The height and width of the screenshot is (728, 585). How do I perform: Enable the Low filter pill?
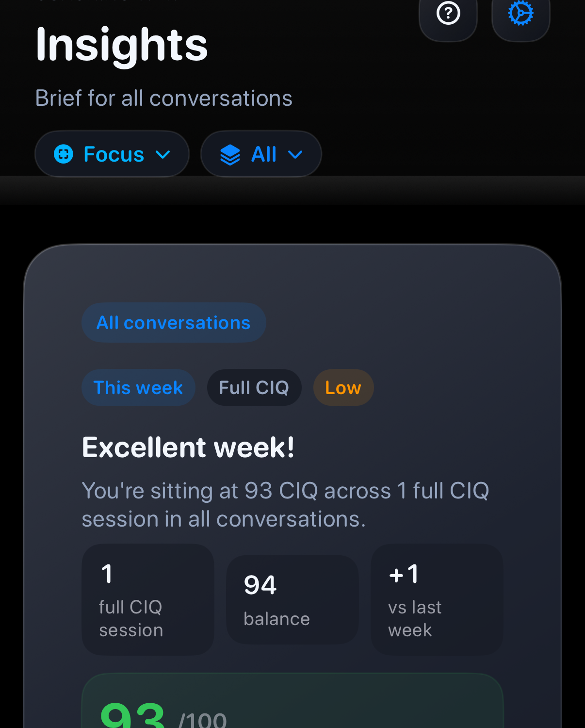pos(343,387)
